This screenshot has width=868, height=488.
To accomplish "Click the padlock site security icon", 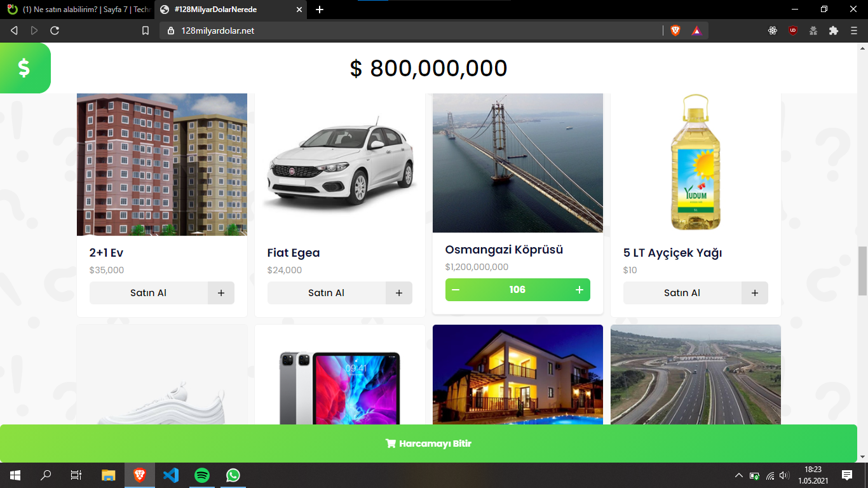I will coord(171,30).
